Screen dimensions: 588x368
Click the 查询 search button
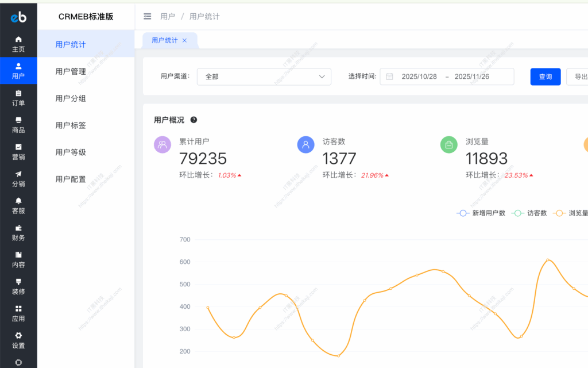point(545,76)
